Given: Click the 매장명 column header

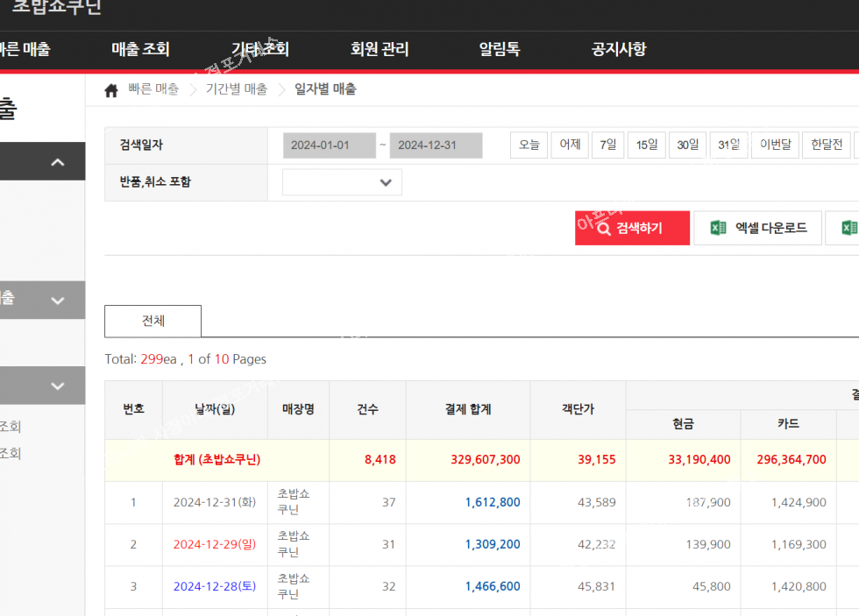Looking at the screenshot, I should 298,409.
